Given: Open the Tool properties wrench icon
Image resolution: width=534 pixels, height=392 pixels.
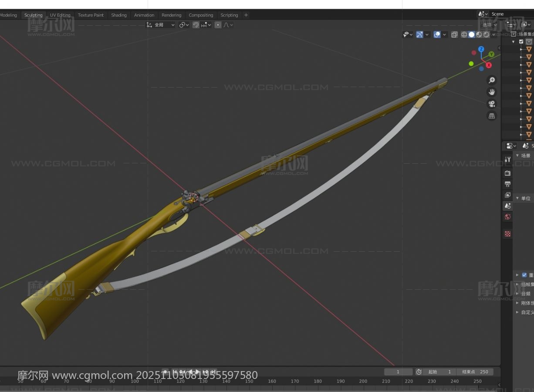Looking at the screenshot, I should [507, 159].
